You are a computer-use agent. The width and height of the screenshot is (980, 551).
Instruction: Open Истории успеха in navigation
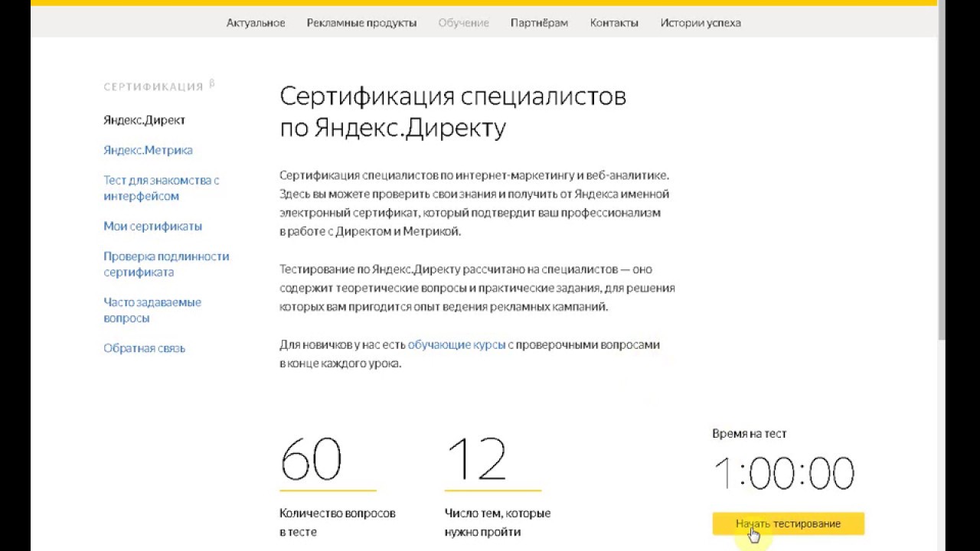[701, 23]
